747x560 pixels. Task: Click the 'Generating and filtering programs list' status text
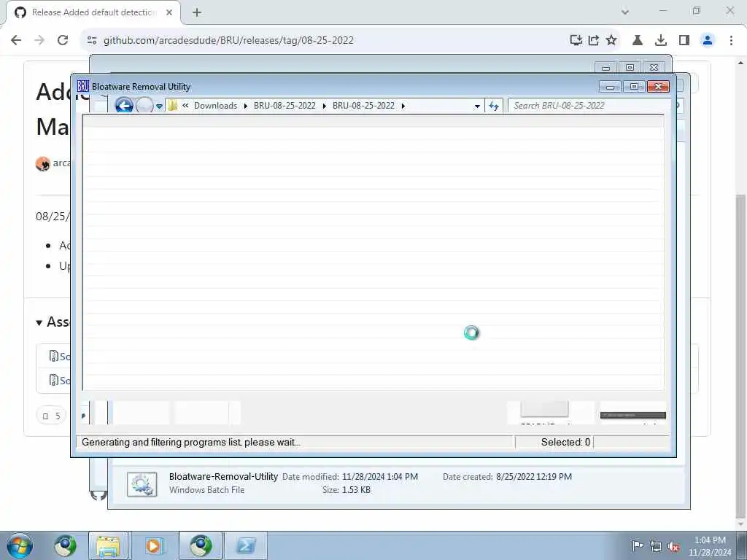click(x=191, y=443)
